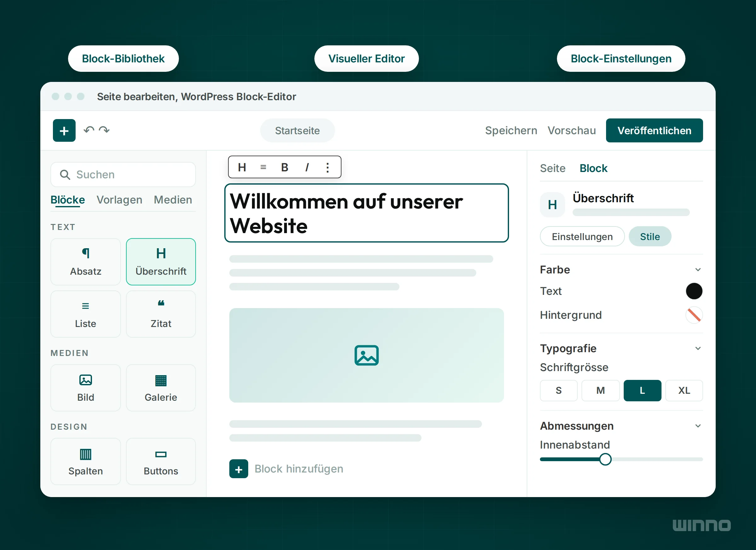Collapse the Typografie section
756x550 pixels.
click(698, 349)
